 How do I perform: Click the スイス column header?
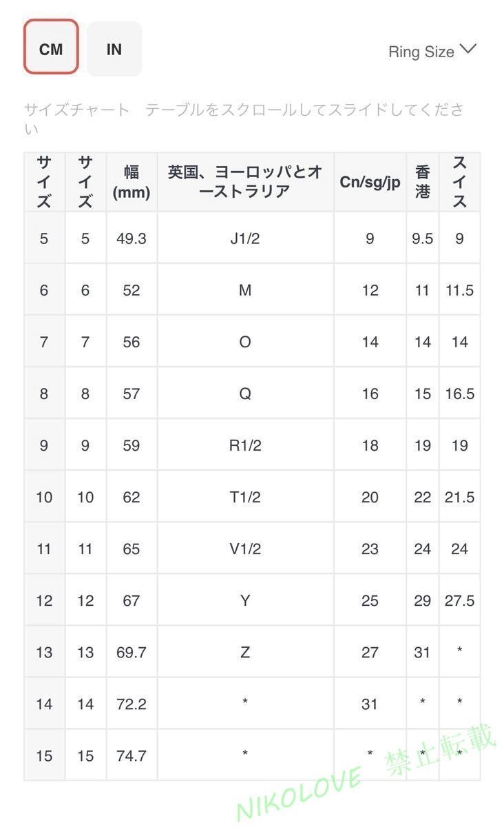[459, 180]
